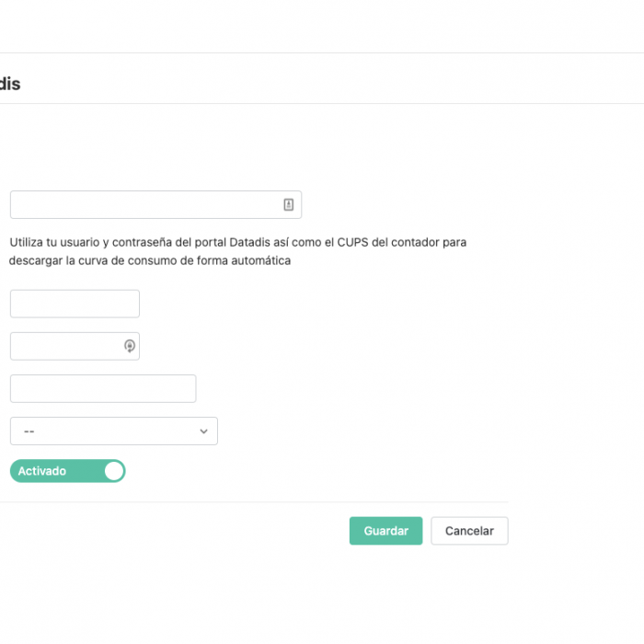Open the "--" select dropdown
Screen dimensions: 644x644
[x=114, y=431]
